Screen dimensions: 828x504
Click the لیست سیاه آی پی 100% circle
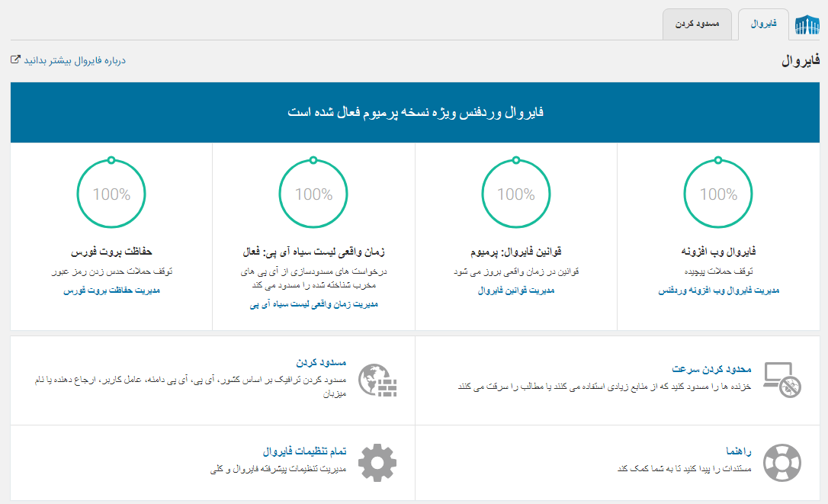(313, 194)
